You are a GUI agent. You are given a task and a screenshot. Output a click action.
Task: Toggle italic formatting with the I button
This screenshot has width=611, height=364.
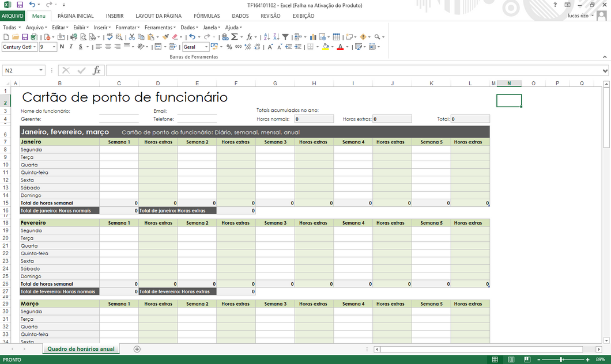tap(71, 47)
